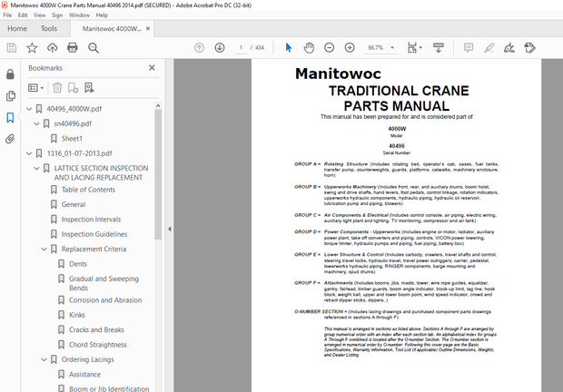Open the Corrosion and Abrasion bookmark
Image resolution: width=563 pixels, height=392 pixels.
[x=105, y=300]
